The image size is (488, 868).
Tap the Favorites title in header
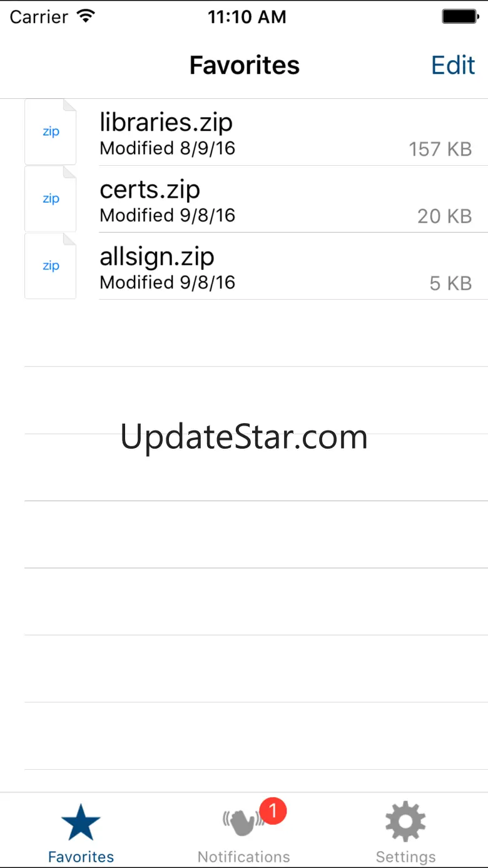pos(245,65)
